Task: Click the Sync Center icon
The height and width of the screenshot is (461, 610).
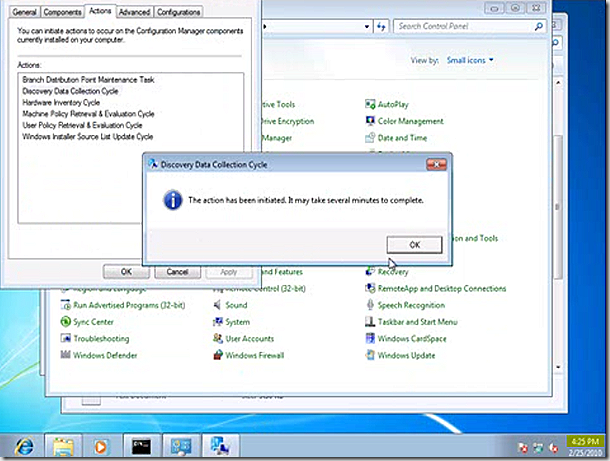Action: pos(65,321)
